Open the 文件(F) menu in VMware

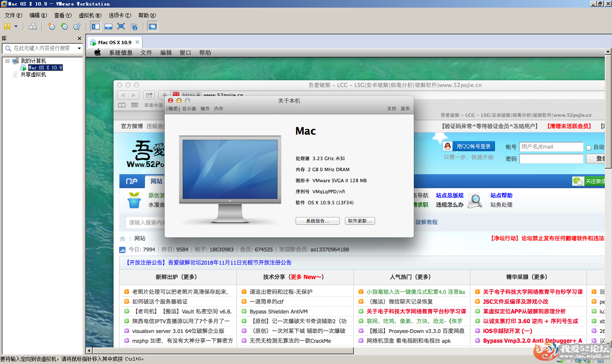pyautogui.click(x=13, y=15)
